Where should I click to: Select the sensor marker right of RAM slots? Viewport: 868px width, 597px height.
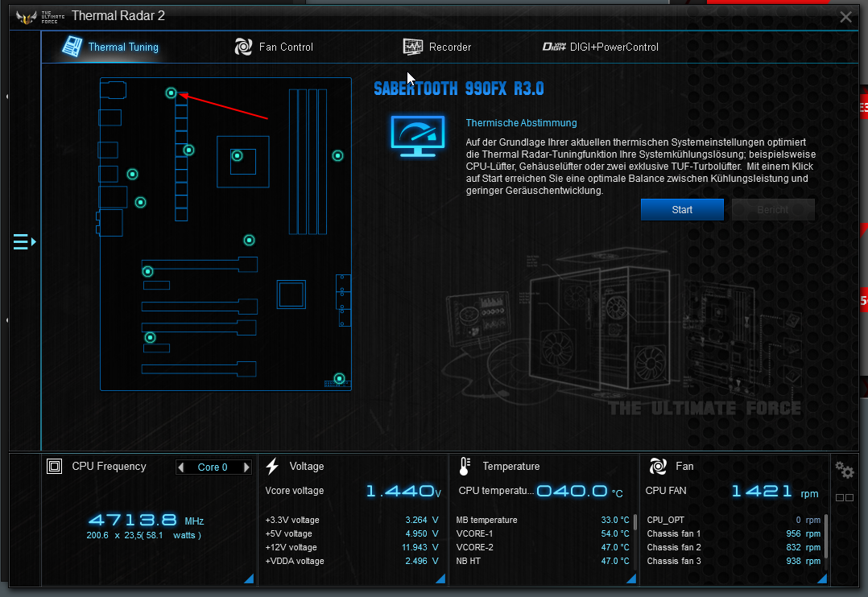point(337,156)
